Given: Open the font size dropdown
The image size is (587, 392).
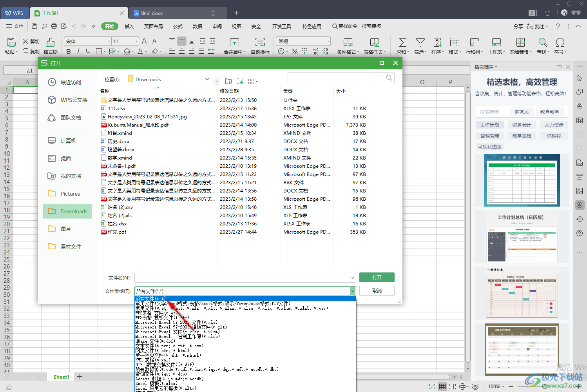Looking at the screenshot, I should (x=136, y=41).
